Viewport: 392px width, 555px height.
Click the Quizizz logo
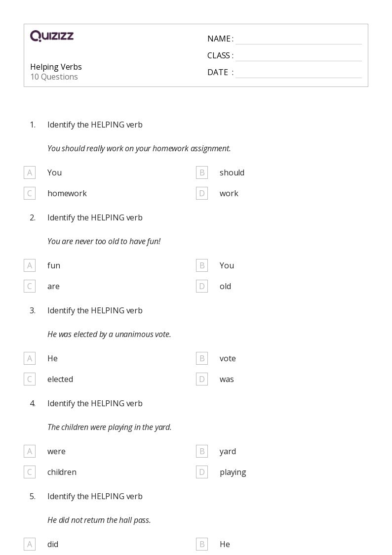tap(52, 36)
